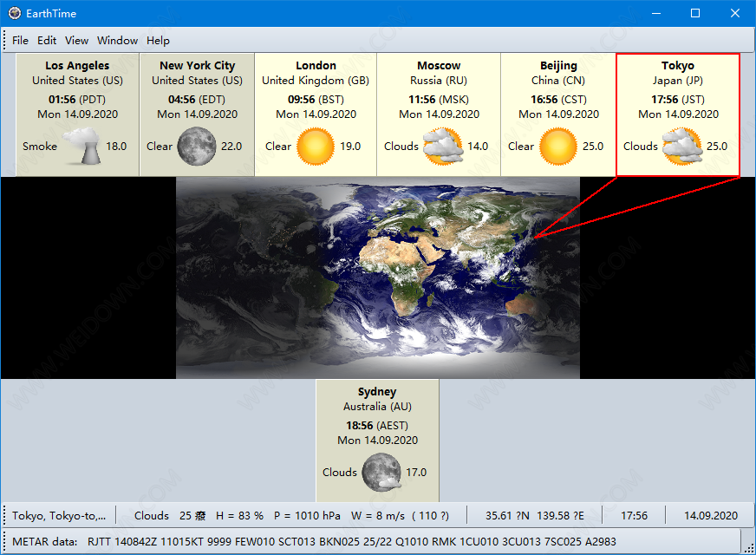
Task: Click the sun icon in the London card
Action: click(316, 146)
